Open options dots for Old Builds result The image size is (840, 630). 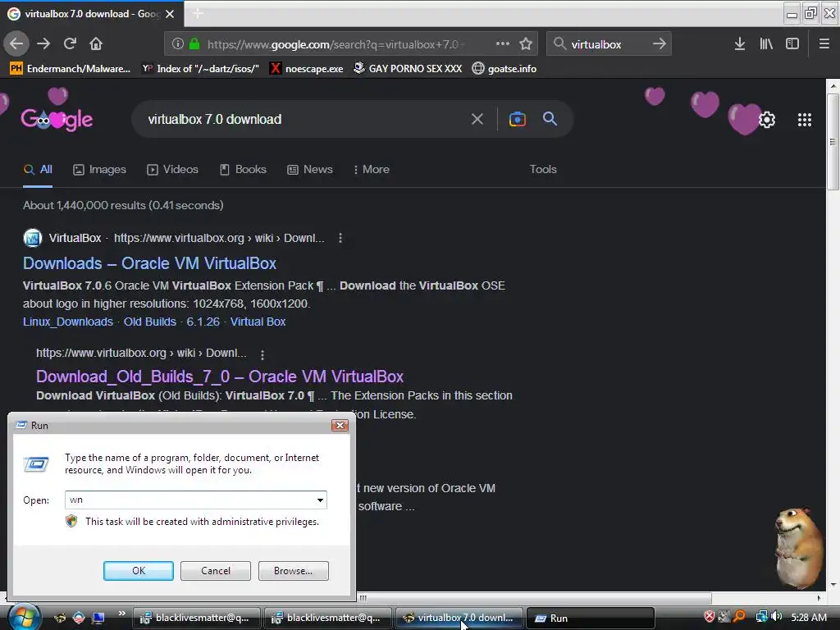[x=262, y=354]
